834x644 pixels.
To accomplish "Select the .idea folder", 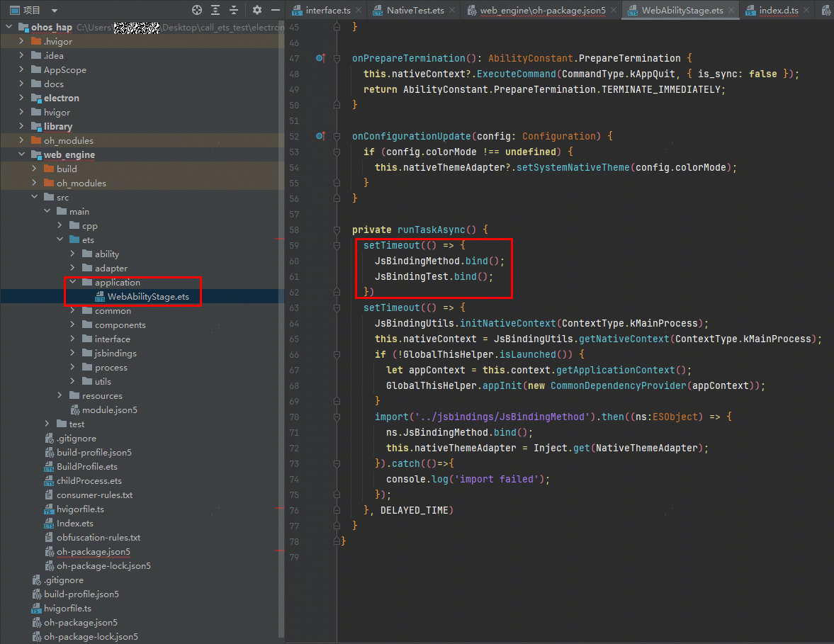I will pos(53,55).
